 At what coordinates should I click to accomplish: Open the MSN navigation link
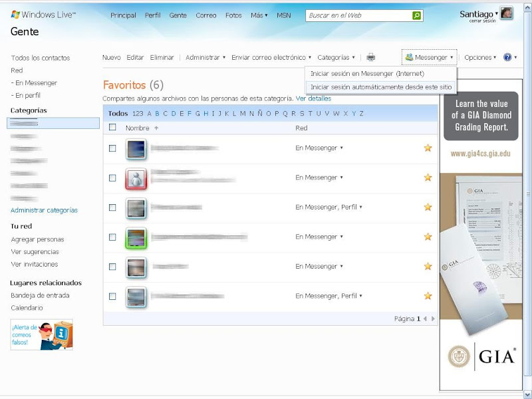[x=284, y=15]
